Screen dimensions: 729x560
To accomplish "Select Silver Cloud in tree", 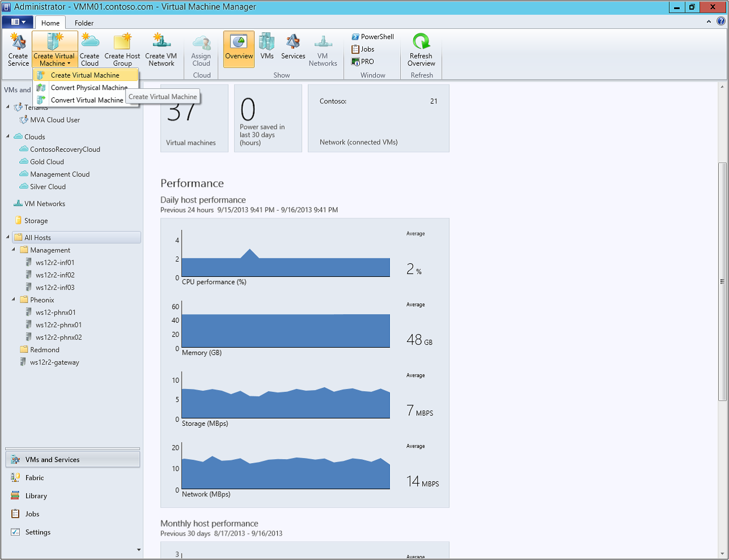I will 48,187.
